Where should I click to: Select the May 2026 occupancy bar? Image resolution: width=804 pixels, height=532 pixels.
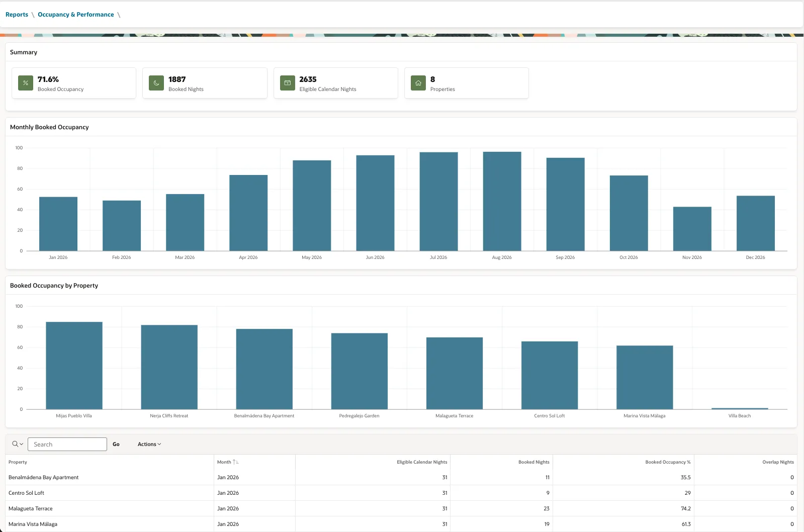(x=312, y=206)
